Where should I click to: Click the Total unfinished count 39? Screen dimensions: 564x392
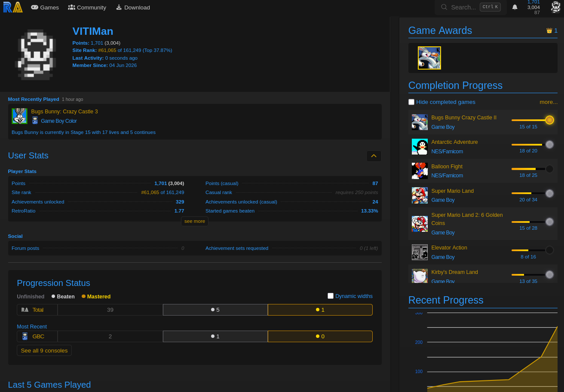[110, 310]
